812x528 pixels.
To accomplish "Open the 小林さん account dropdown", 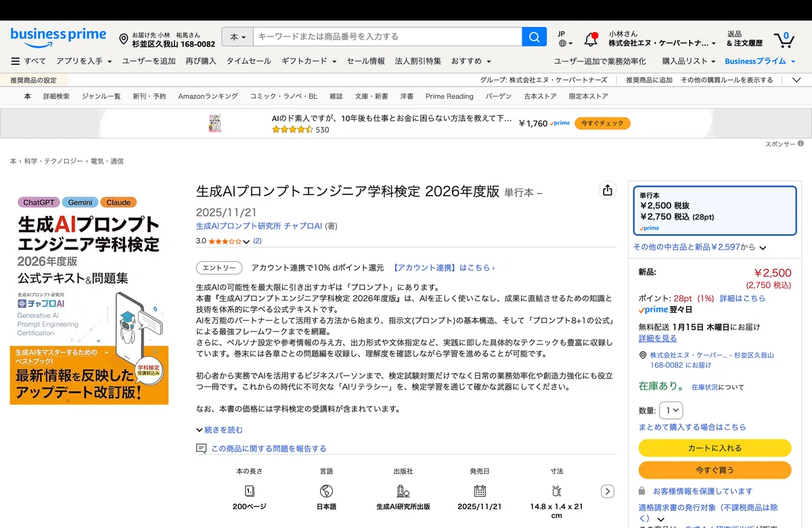I will pyautogui.click(x=662, y=39).
